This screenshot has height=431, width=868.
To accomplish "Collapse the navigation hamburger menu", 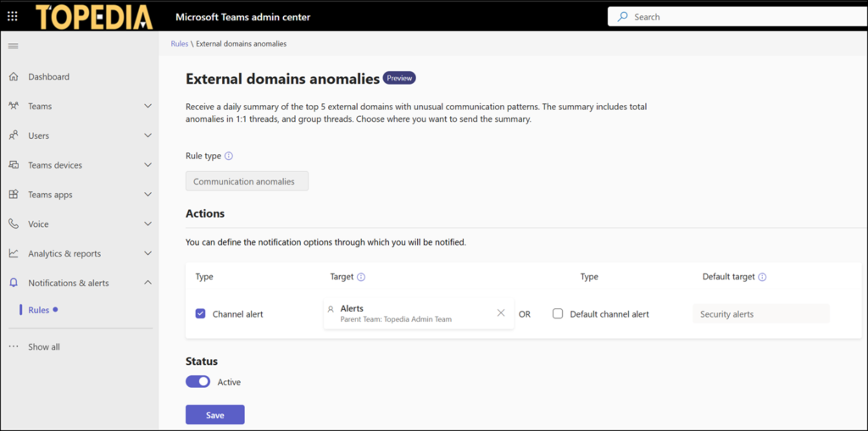I will [13, 46].
